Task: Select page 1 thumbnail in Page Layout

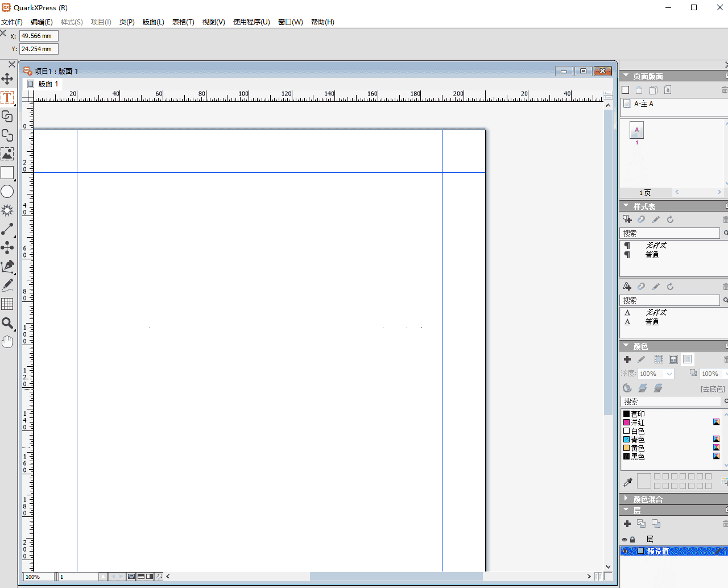Action: (x=636, y=131)
